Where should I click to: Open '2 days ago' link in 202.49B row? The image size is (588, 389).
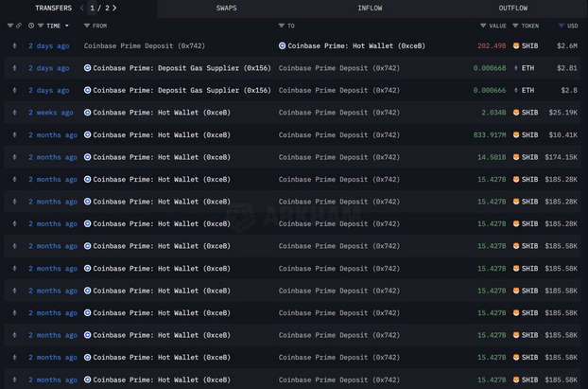[x=49, y=45]
